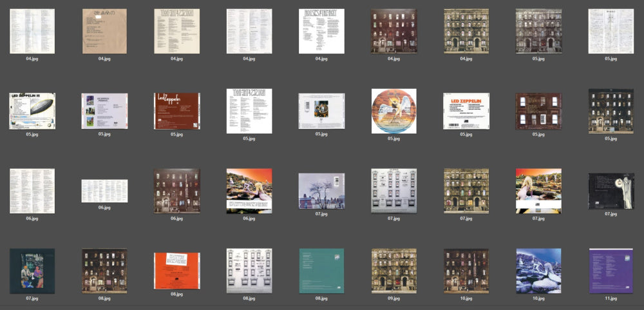Select the grey faded building cover labeled 05.jpg
644x310 pixels.
click(538, 31)
